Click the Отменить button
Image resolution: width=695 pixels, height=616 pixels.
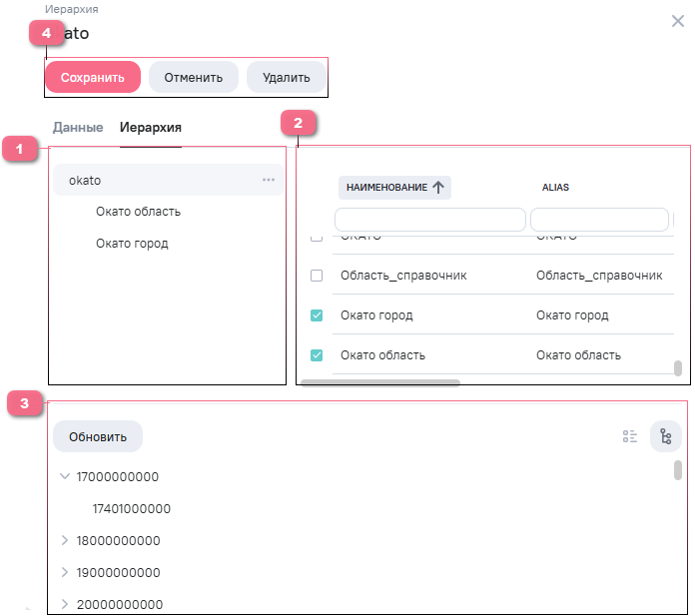click(x=193, y=77)
